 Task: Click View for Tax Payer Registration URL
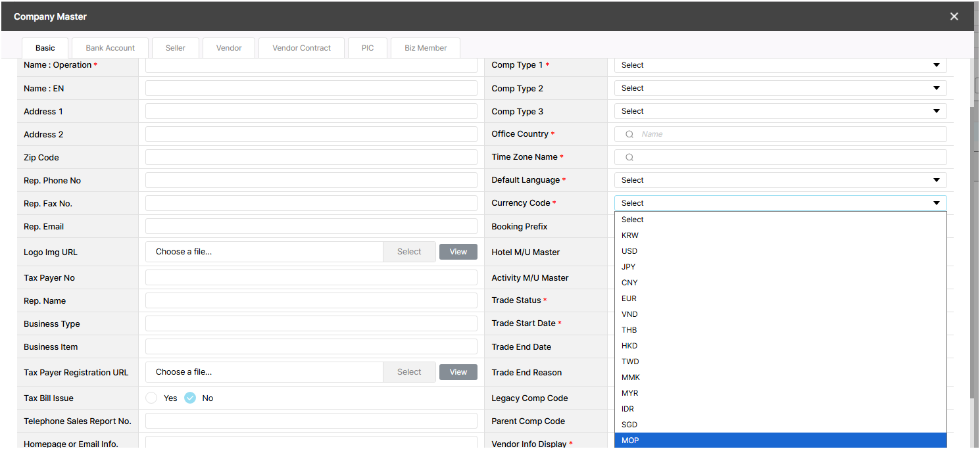click(458, 372)
